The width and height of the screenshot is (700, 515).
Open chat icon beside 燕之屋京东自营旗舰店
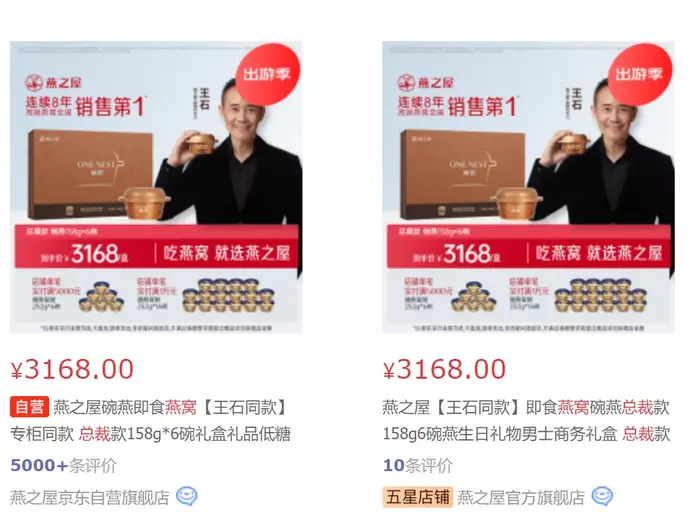pyautogui.click(x=187, y=496)
